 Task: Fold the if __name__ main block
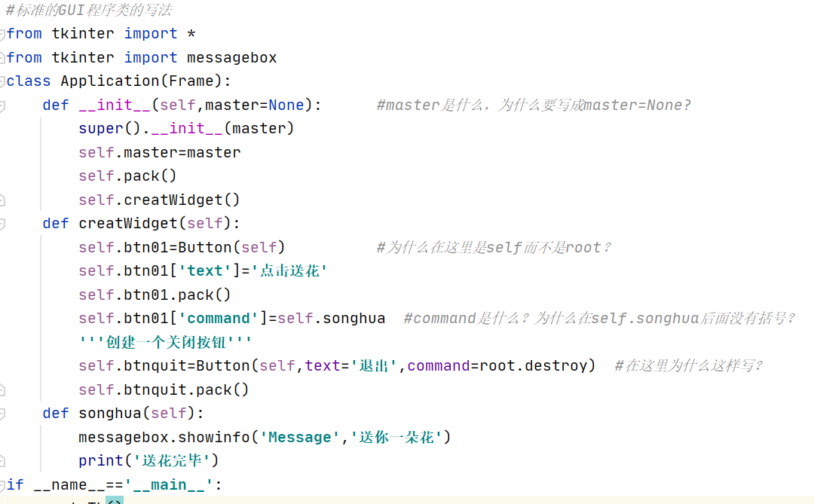tap(2, 485)
